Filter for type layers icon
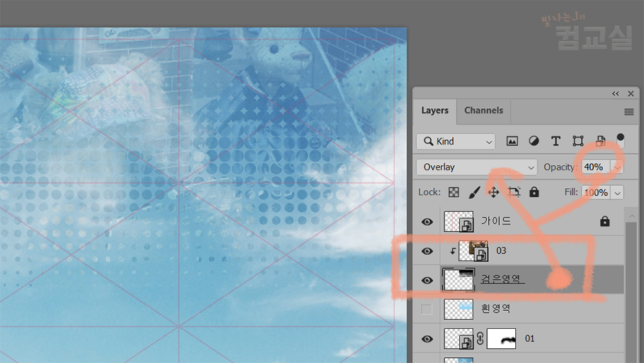Image resolution: width=644 pixels, height=363 pixels. 556,141
